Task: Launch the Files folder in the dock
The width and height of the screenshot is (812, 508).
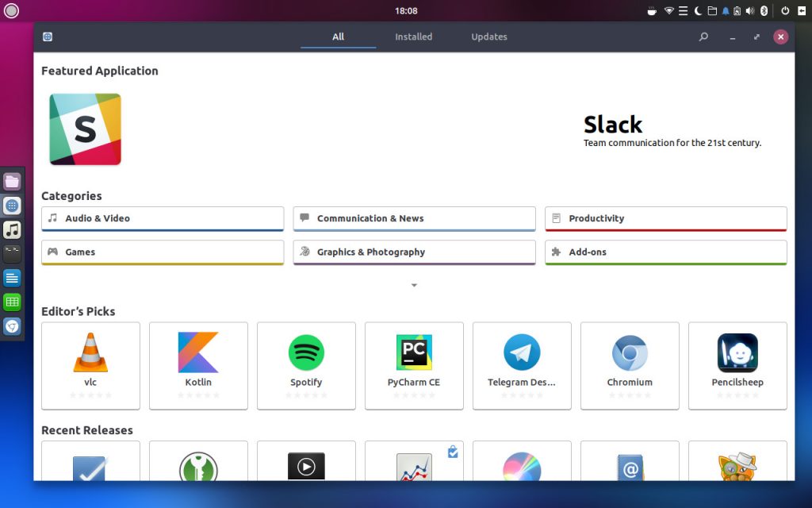Action: pos(12,182)
